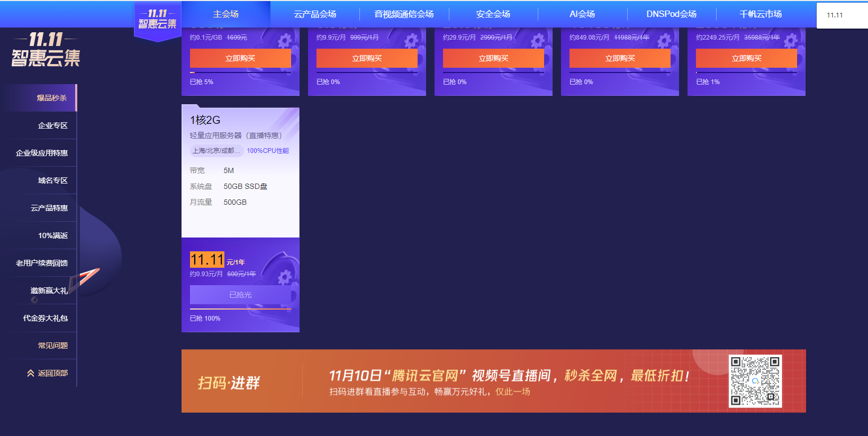This screenshot has height=436, width=868.
Task: Select the 安全会场 tab
Action: pyautogui.click(x=493, y=14)
